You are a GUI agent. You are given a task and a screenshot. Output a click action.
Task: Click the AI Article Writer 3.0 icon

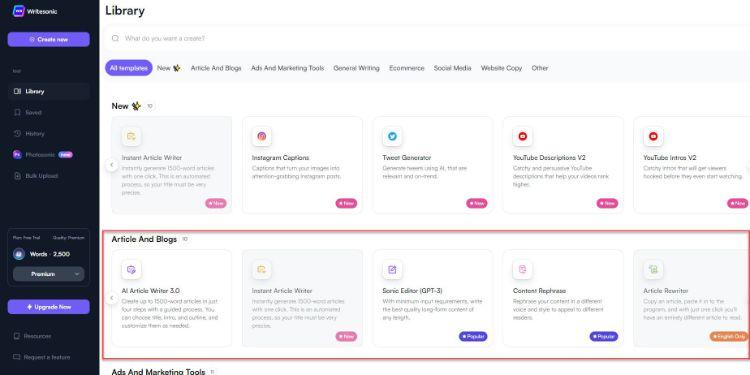131,269
